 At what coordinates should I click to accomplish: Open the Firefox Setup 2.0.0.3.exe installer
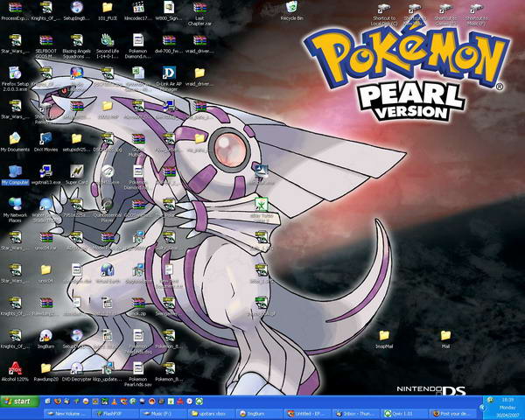(15, 79)
